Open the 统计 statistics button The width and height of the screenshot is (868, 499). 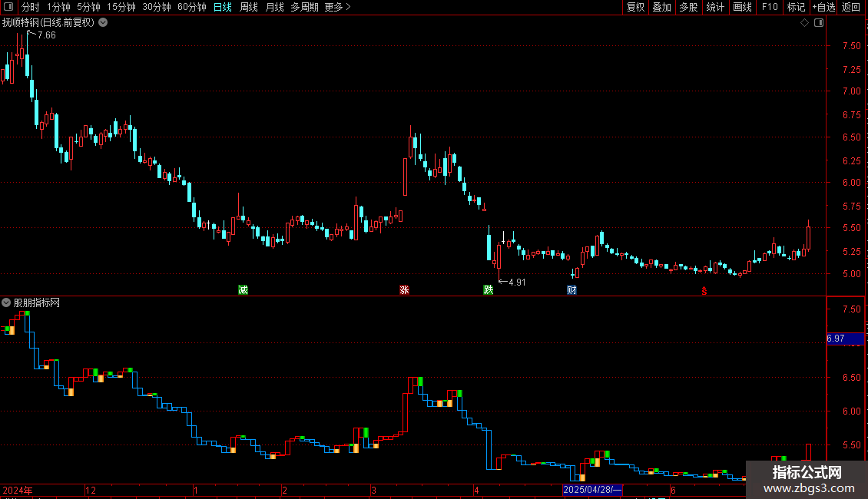[x=715, y=7]
